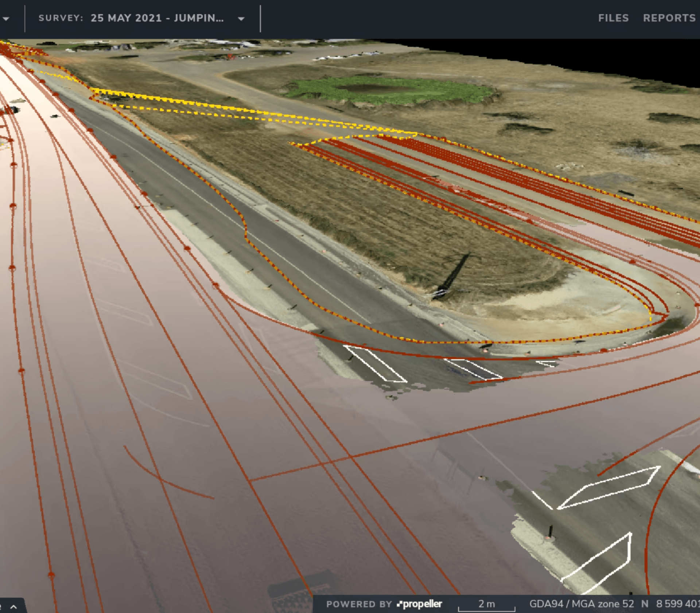Open the Files menu
This screenshot has width=700, height=613.
pos(613,18)
